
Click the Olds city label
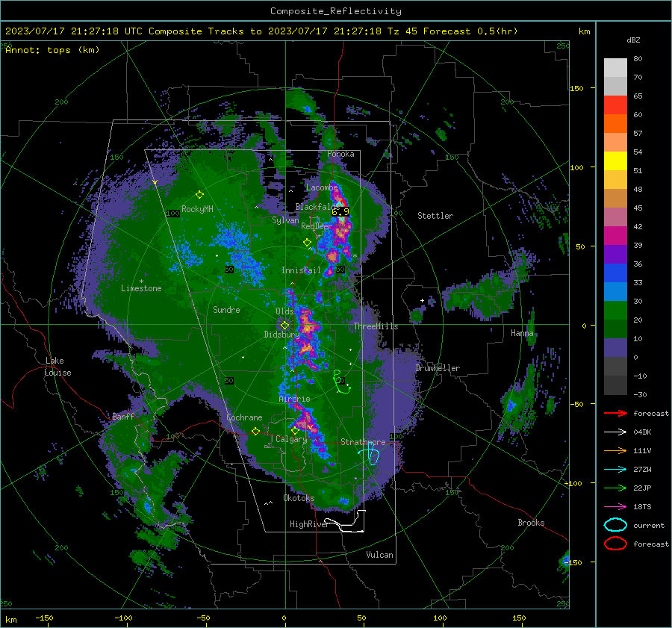(284, 311)
